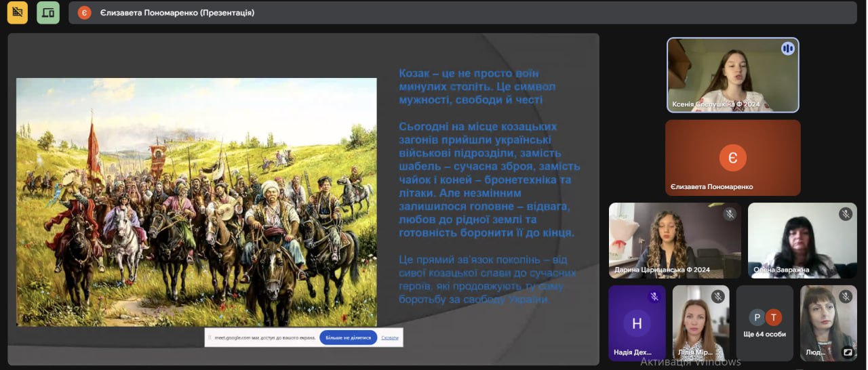Click the purple Н avatar of Надія Дех...
Image resolution: width=868 pixels, height=370 pixels.
(637, 323)
